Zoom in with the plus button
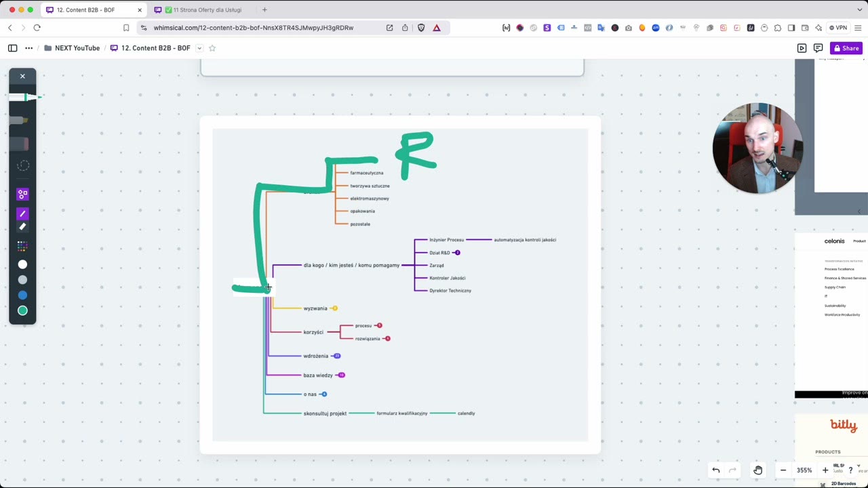This screenshot has width=868, height=488. tap(825, 470)
